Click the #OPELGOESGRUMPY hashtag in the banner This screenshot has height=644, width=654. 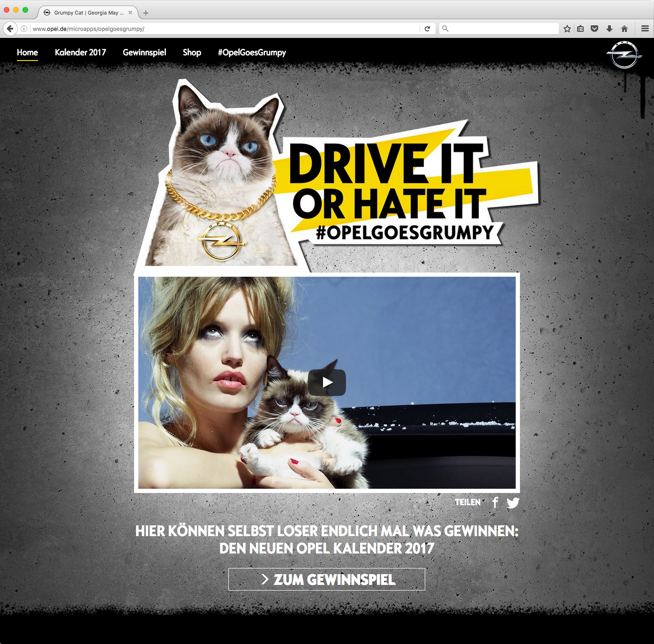pyautogui.click(x=405, y=232)
